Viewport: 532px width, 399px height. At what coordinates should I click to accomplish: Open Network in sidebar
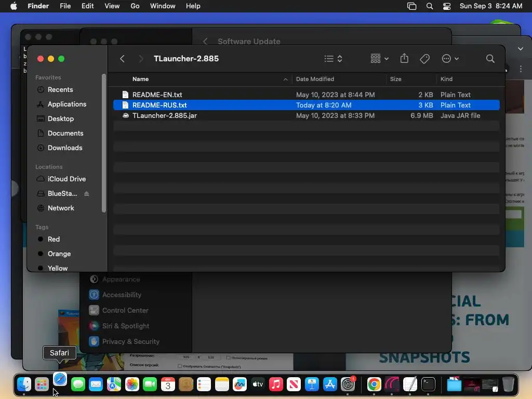click(x=61, y=208)
